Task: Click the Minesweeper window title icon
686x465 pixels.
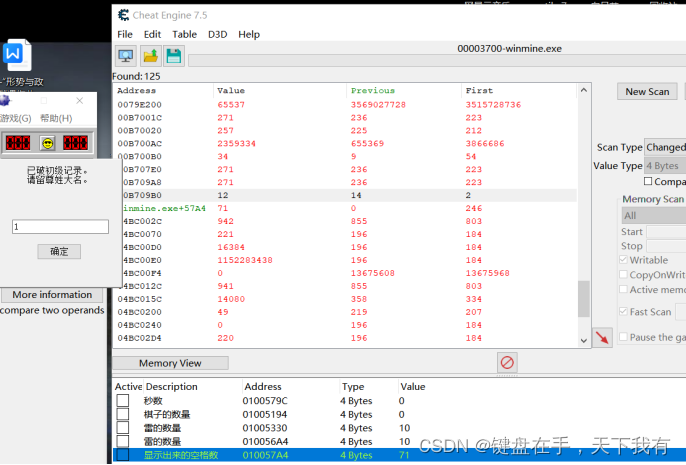Action: (4, 101)
